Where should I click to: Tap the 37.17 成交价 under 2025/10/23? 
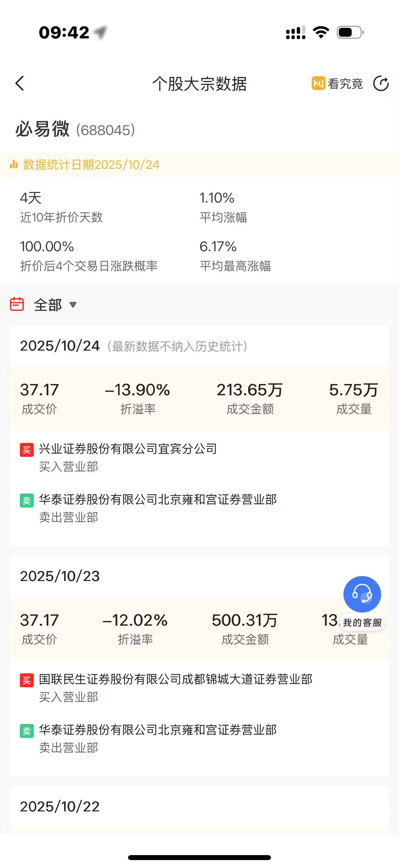pyautogui.click(x=39, y=620)
